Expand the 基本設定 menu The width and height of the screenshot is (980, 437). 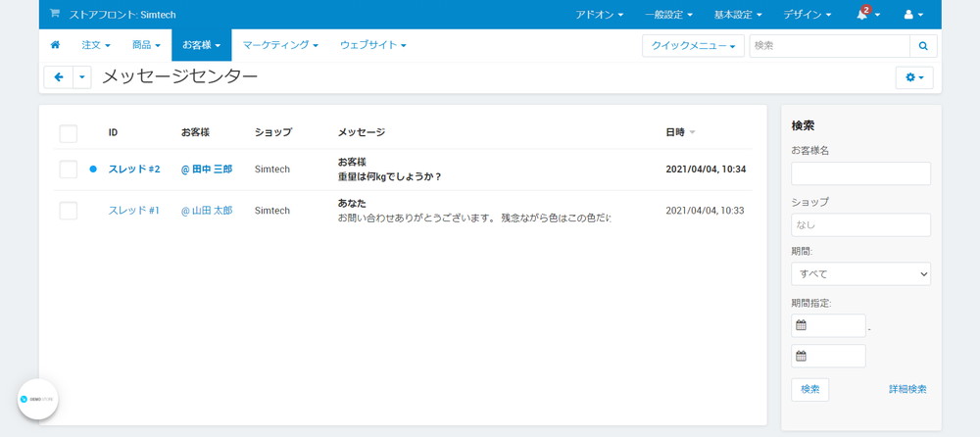click(x=738, y=15)
